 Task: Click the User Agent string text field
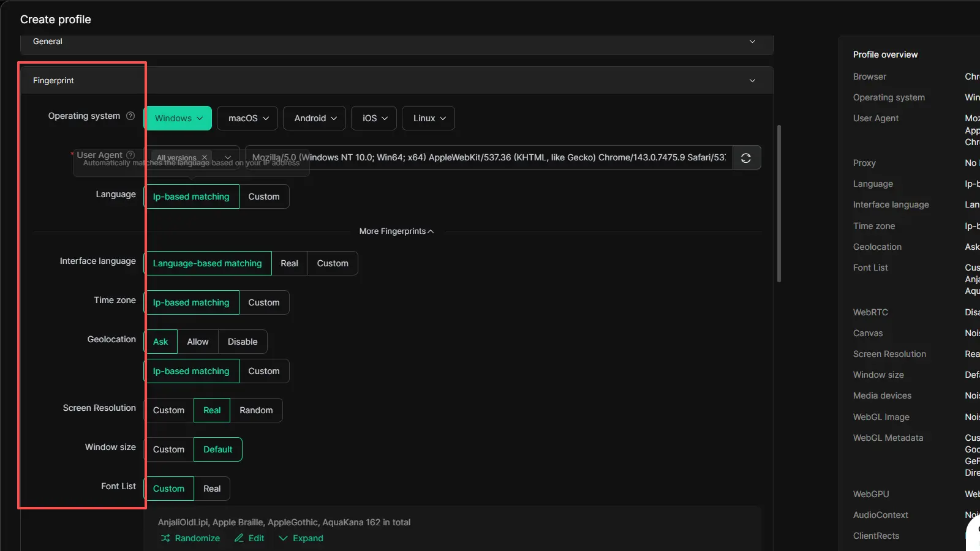click(488, 157)
